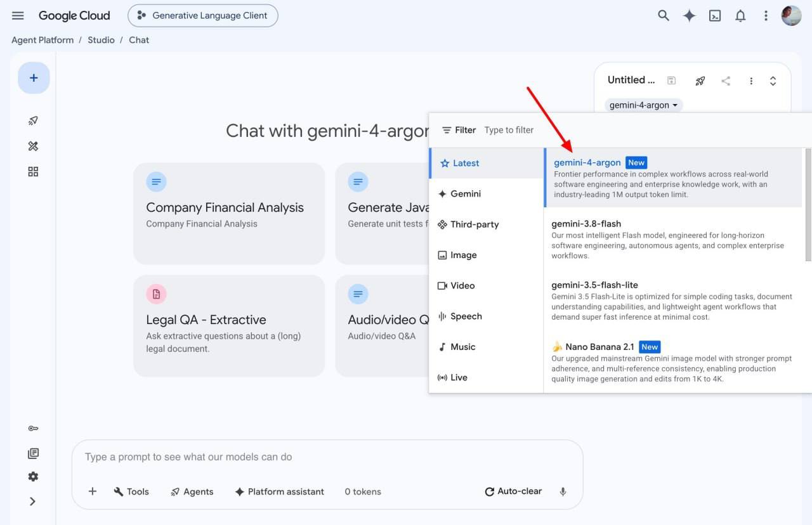Open the notifications bell

pos(740,16)
